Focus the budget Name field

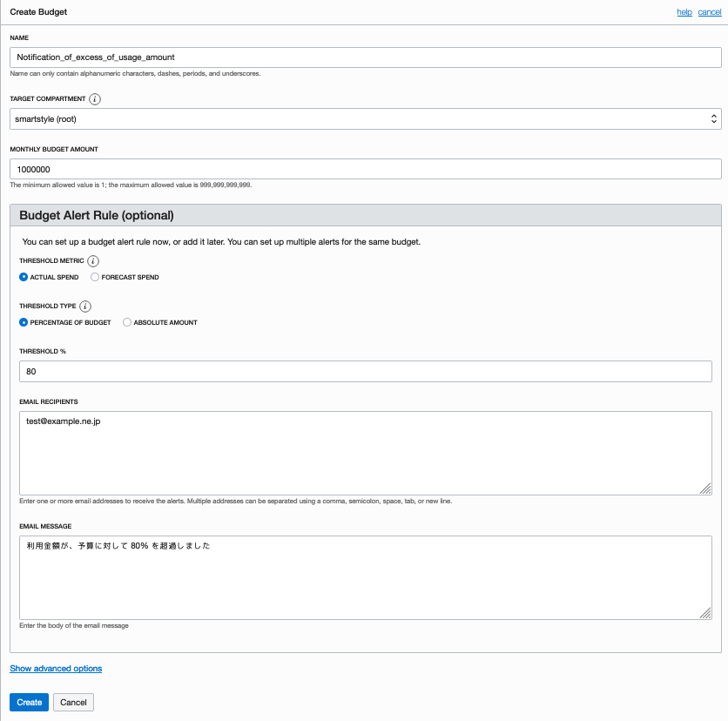click(x=366, y=57)
